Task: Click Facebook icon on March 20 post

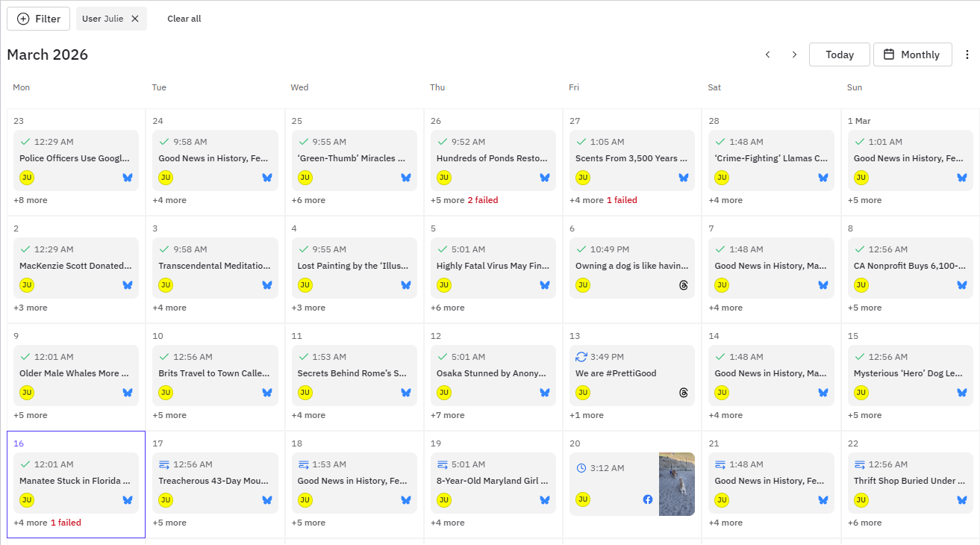Action: pos(648,499)
